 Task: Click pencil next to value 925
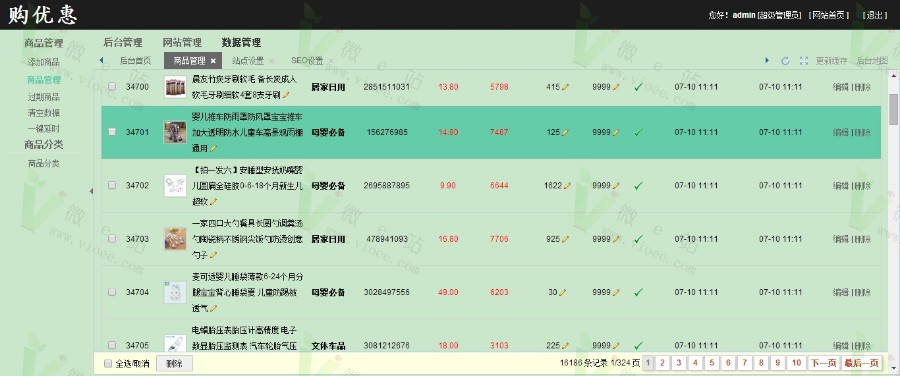(x=565, y=239)
